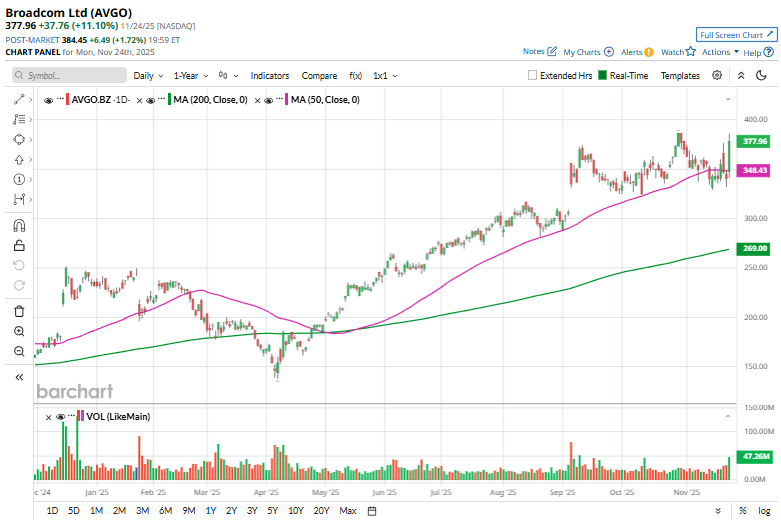
Task: Open the My Charts link
Action: [587, 52]
